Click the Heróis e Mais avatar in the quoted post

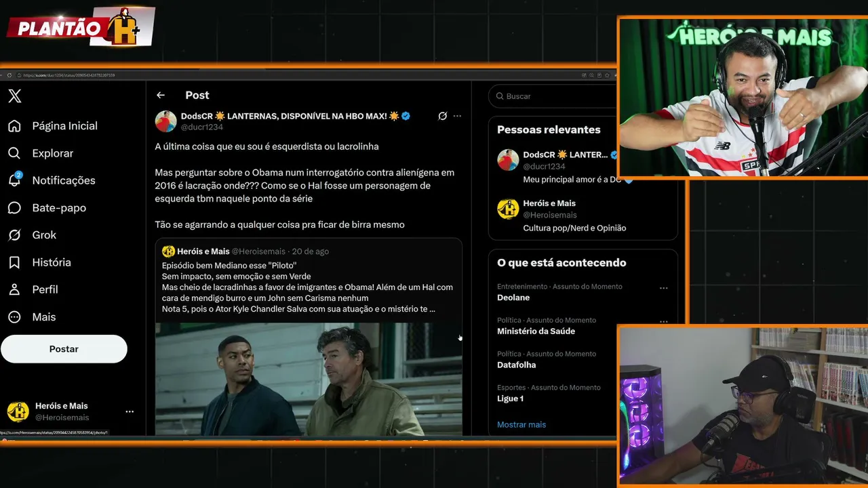pyautogui.click(x=168, y=251)
